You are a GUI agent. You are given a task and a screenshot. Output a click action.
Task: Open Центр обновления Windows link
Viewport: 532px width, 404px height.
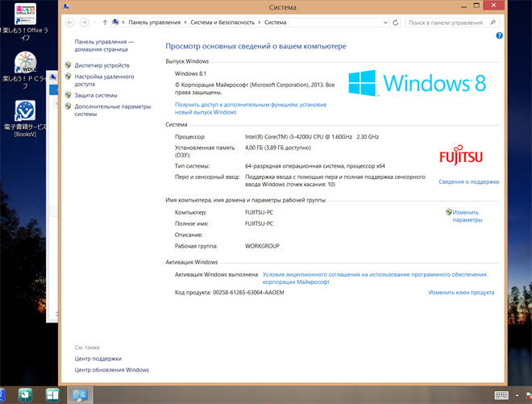click(x=111, y=369)
